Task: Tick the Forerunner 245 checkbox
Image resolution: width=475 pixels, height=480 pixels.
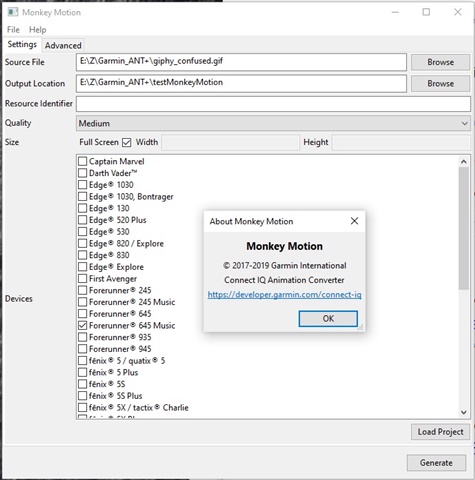Action: pos(82,290)
